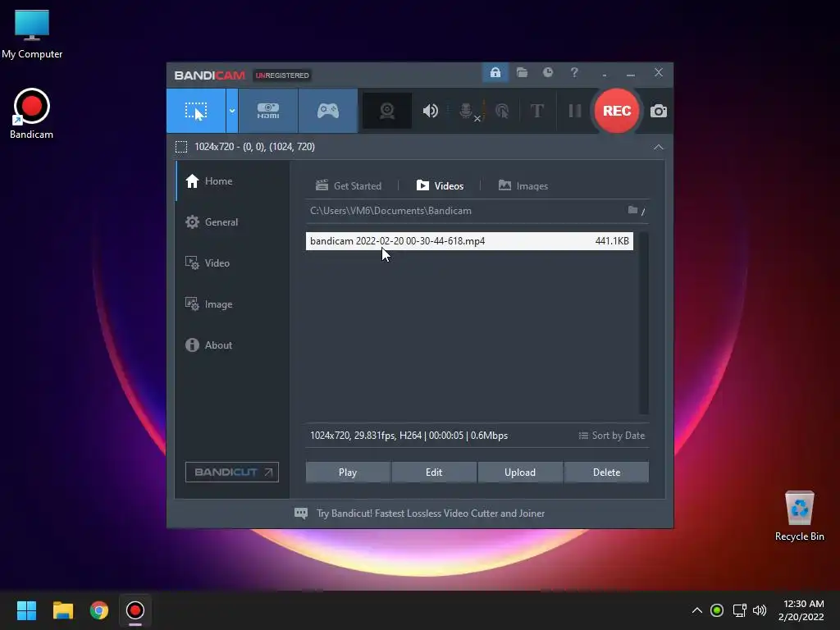Switch to the Videos tab
The height and width of the screenshot is (630, 840).
(440, 186)
